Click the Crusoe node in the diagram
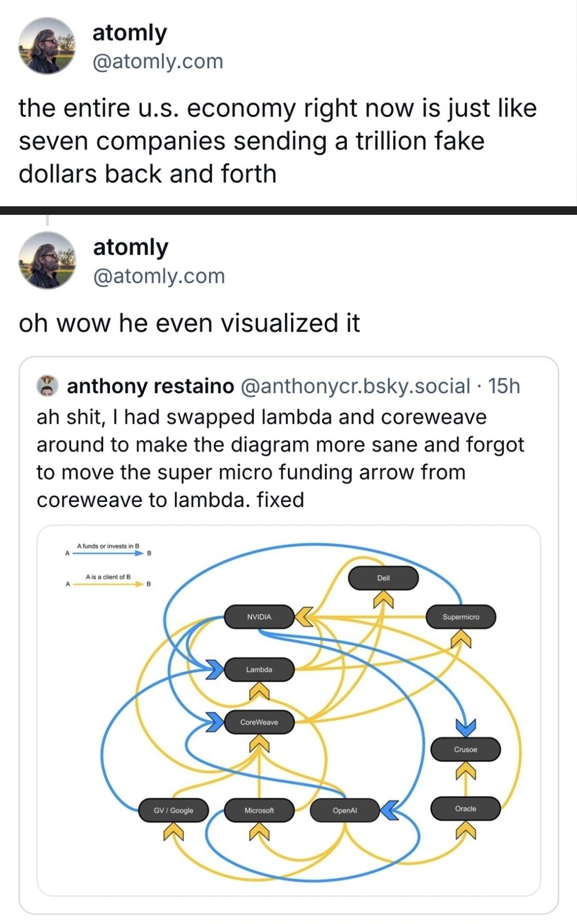 [465, 749]
